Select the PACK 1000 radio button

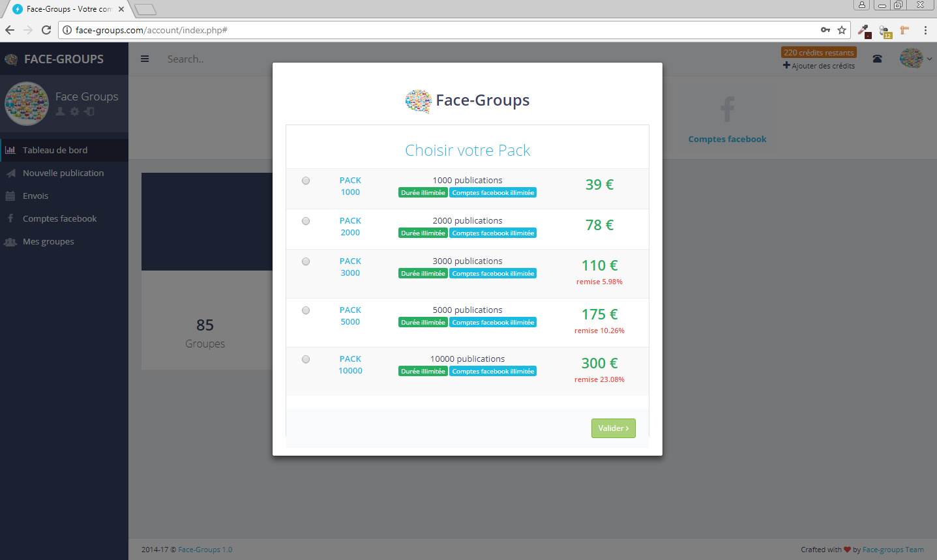point(306,181)
